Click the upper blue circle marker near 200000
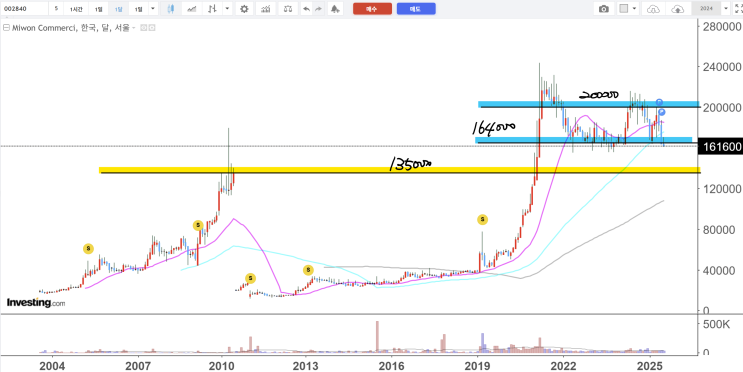Screen dimensions: 743x372 click(659, 102)
